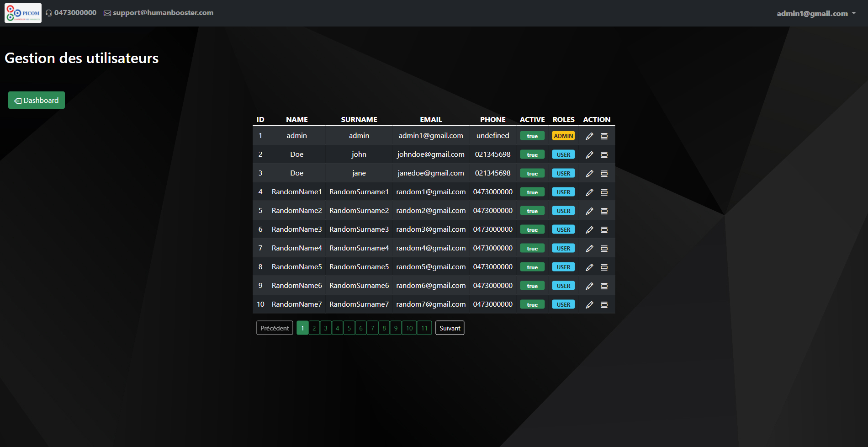Click pencil icon for random3@gmail.com
Viewport: 868px width, 447px height.
(589, 230)
